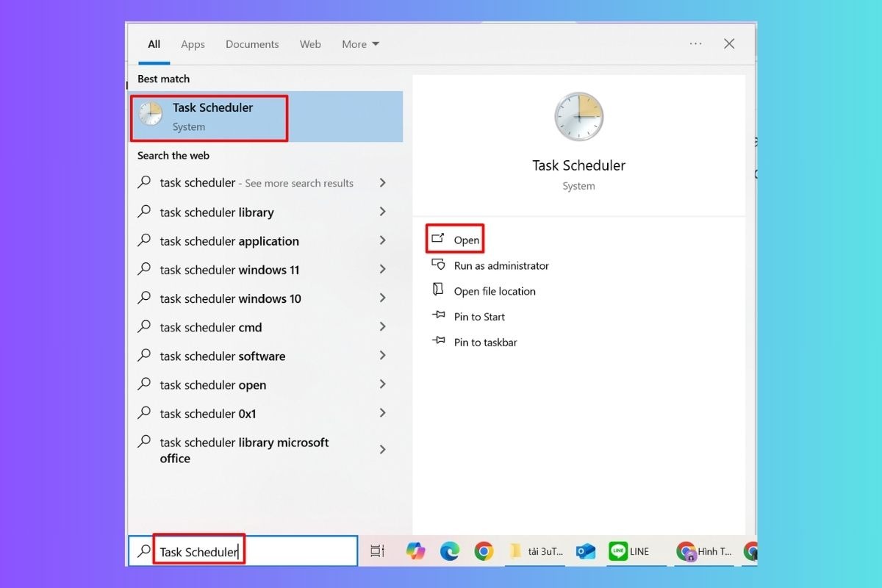Open Google Chrome from the taskbar
Viewport: 882px width, 588px height.
(x=484, y=551)
